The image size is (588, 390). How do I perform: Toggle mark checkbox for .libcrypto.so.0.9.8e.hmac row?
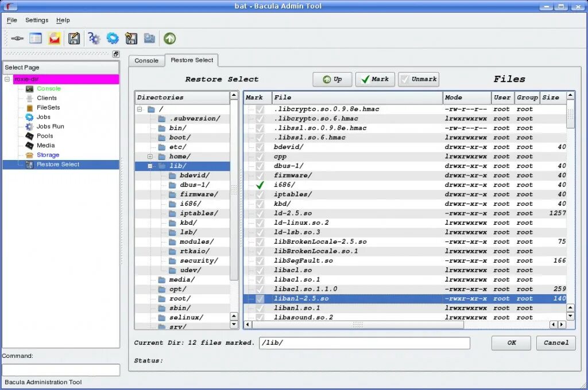coord(260,110)
